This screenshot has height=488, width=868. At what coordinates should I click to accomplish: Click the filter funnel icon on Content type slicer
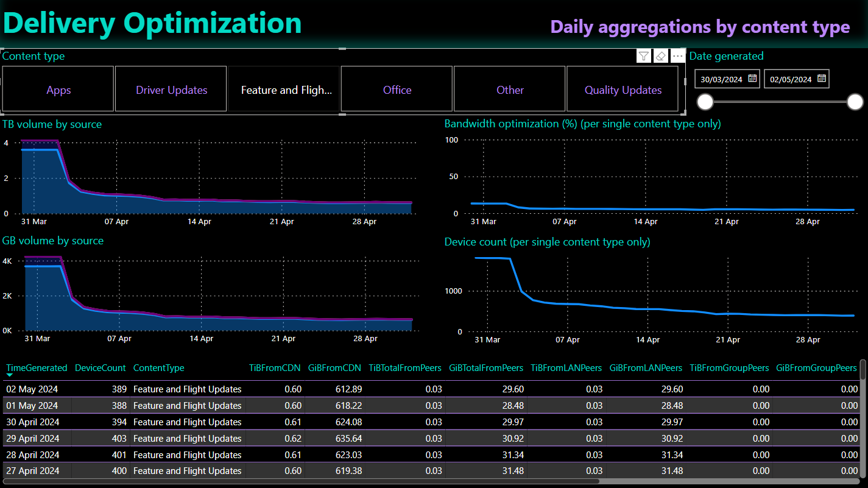643,56
